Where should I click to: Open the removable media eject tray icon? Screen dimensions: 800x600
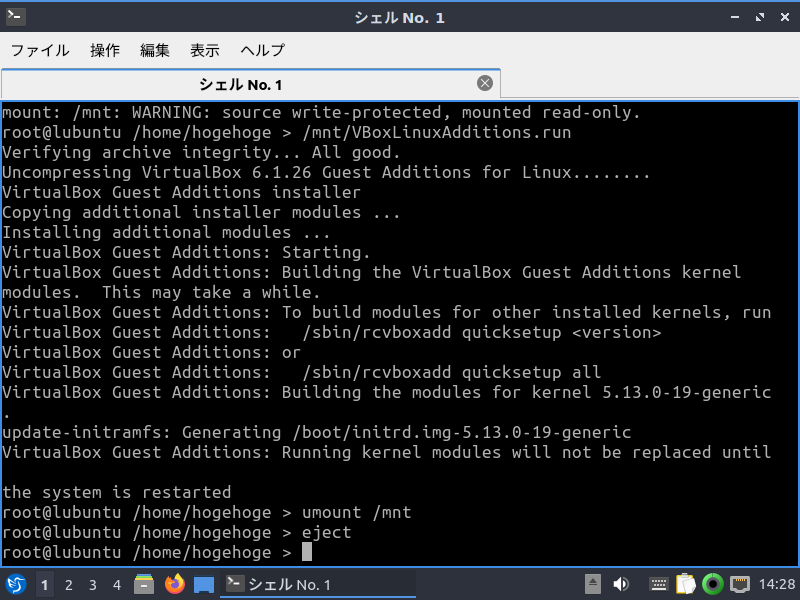click(x=592, y=584)
